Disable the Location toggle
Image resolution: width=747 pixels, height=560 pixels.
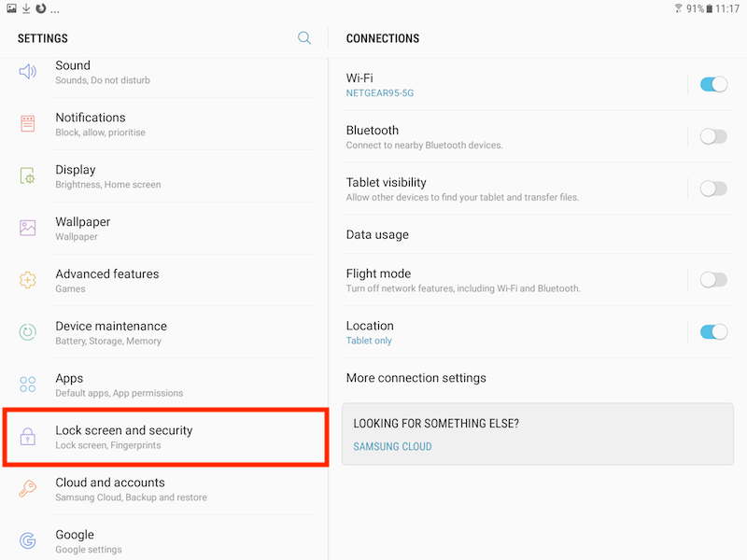tap(713, 332)
